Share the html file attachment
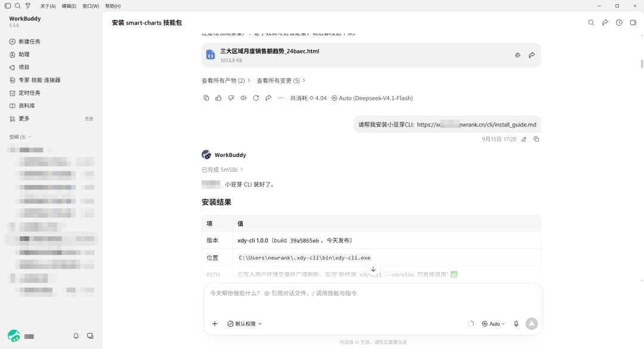 coord(531,55)
